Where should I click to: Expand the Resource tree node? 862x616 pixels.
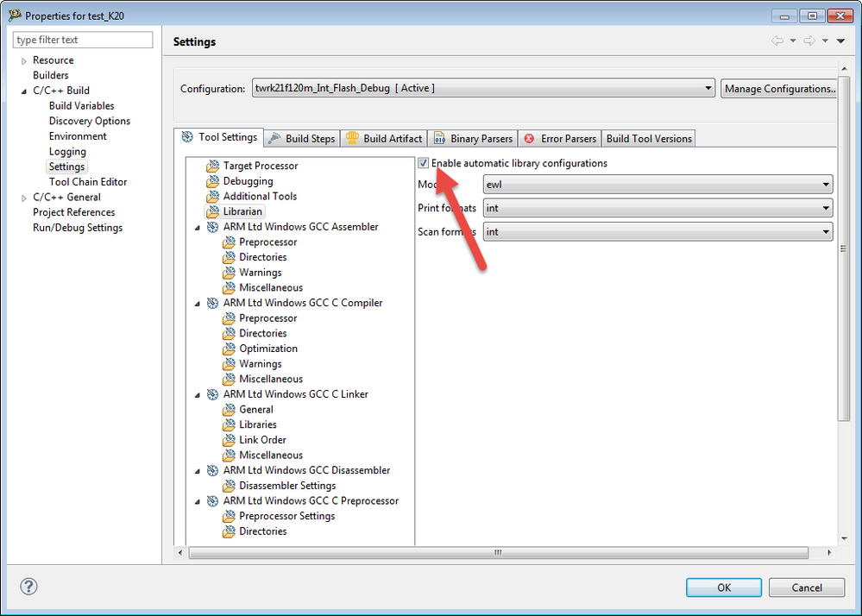click(x=23, y=61)
